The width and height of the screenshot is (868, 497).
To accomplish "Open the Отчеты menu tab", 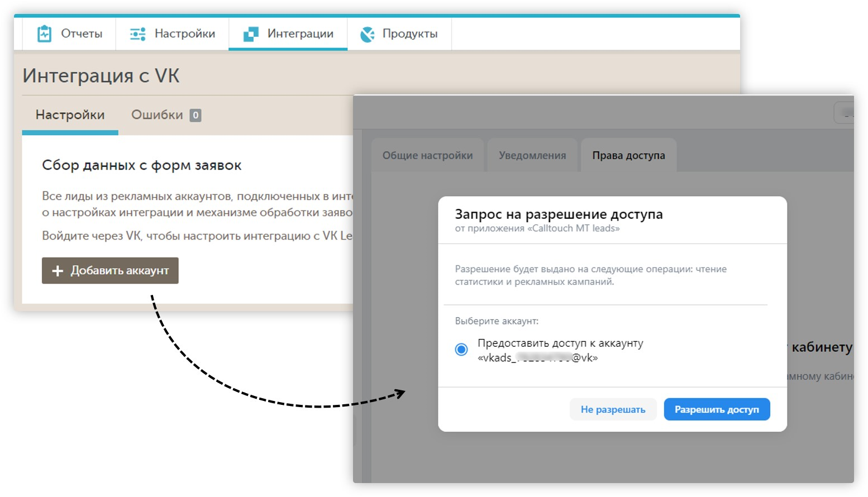I will [x=69, y=34].
